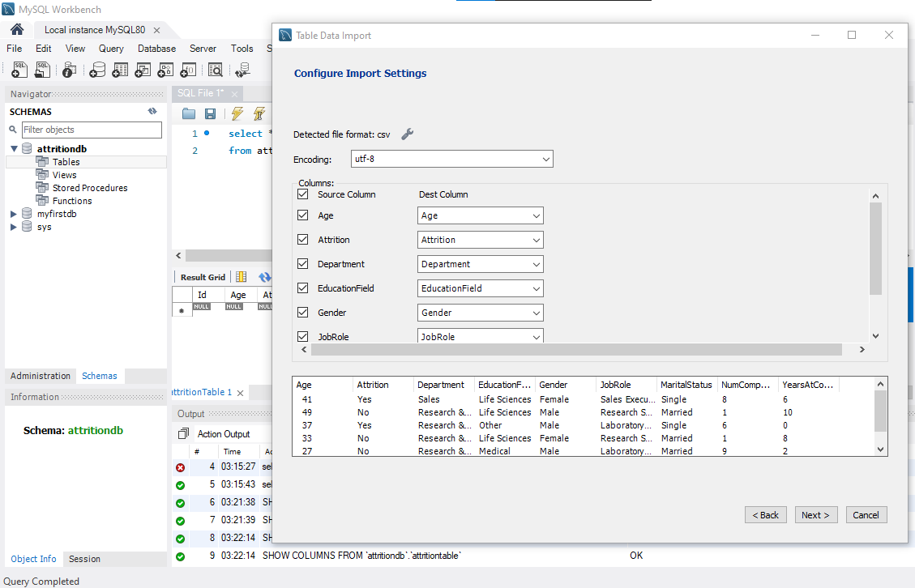This screenshot has height=588, width=915.
Task: Click green success icon for entry 9
Action: (x=180, y=556)
